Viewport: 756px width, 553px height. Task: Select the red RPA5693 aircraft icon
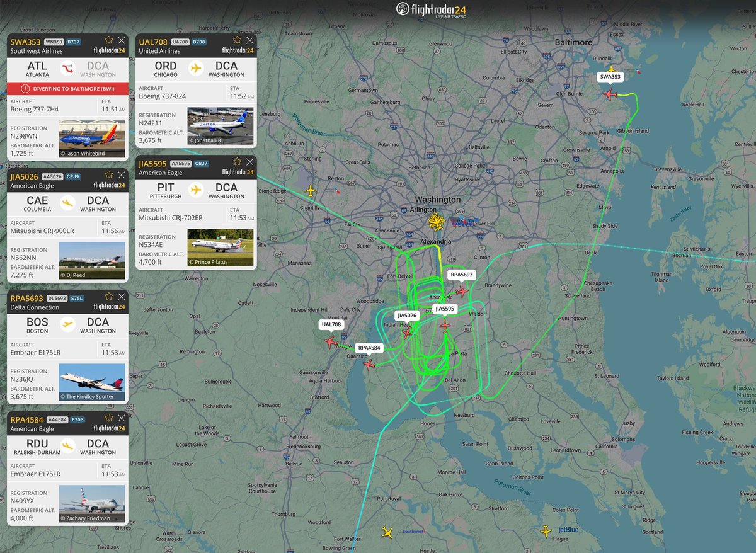pos(462,292)
